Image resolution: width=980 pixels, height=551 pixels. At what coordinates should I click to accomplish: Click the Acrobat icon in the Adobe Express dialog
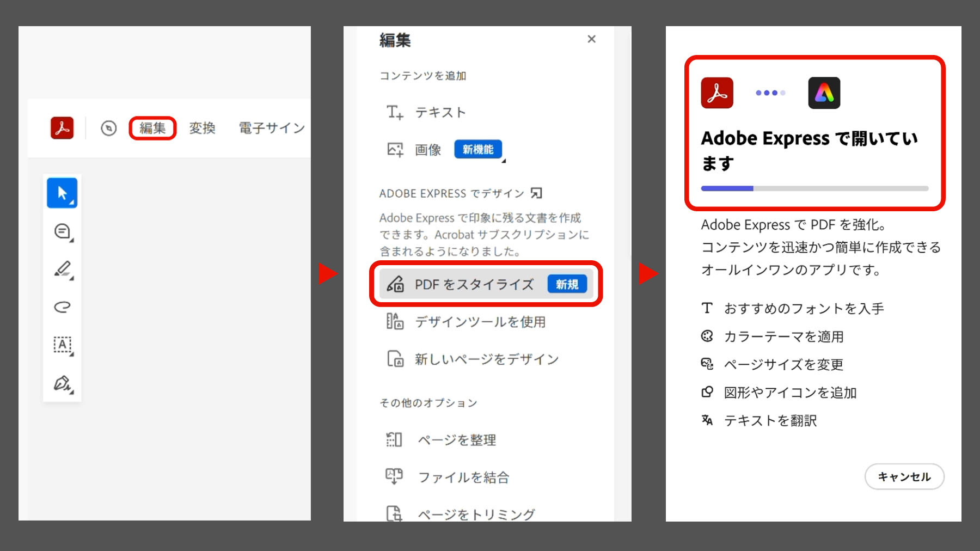coord(717,93)
